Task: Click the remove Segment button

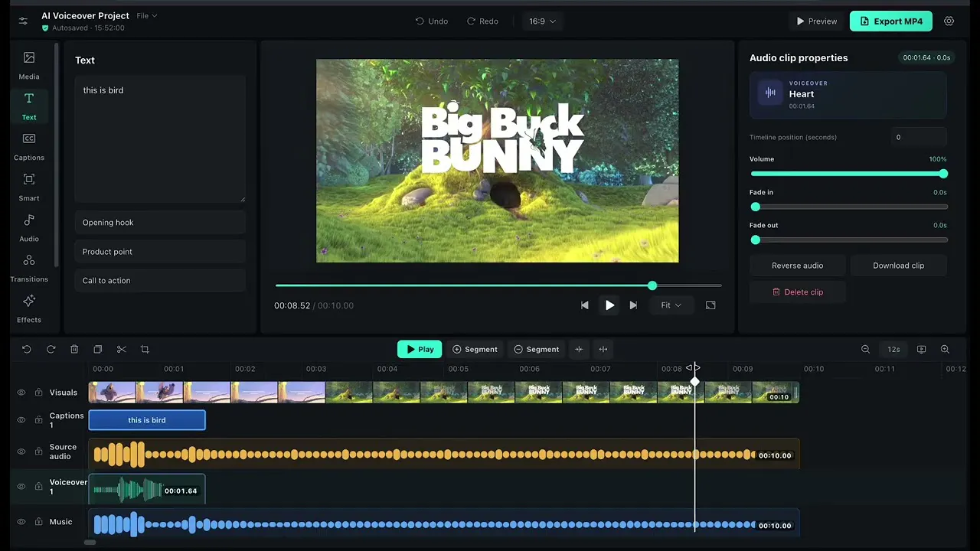Action: tap(536, 350)
